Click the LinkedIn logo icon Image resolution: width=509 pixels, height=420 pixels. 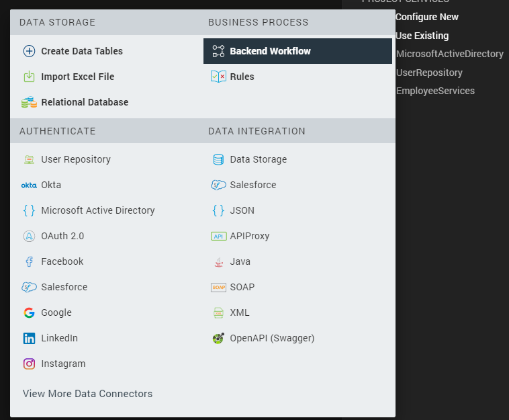(29, 338)
